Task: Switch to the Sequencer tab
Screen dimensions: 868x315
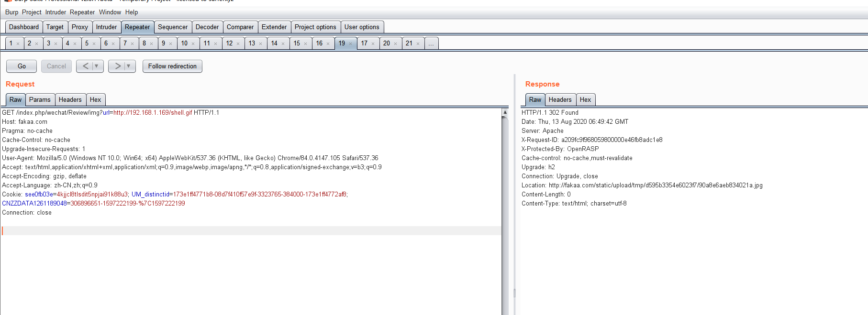Action: tap(173, 27)
